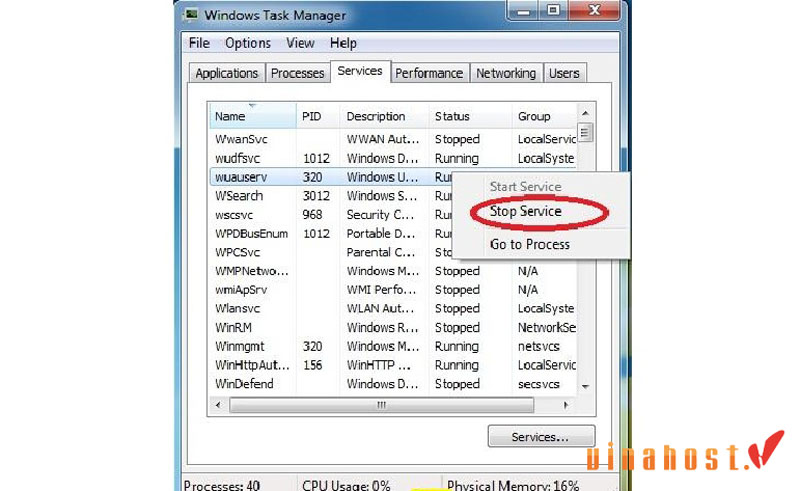The height and width of the screenshot is (491, 800).
Task: Click PID 156 cell
Action: [312, 365]
